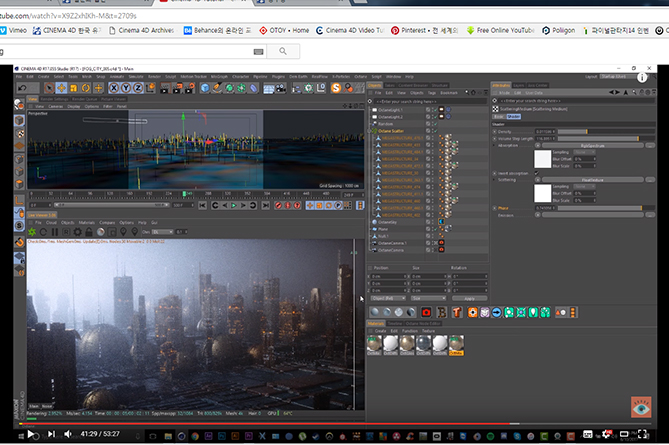Toggle the Live Viewer lock resolution icon
This screenshot has height=445, width=669.
tap(89, 232)
